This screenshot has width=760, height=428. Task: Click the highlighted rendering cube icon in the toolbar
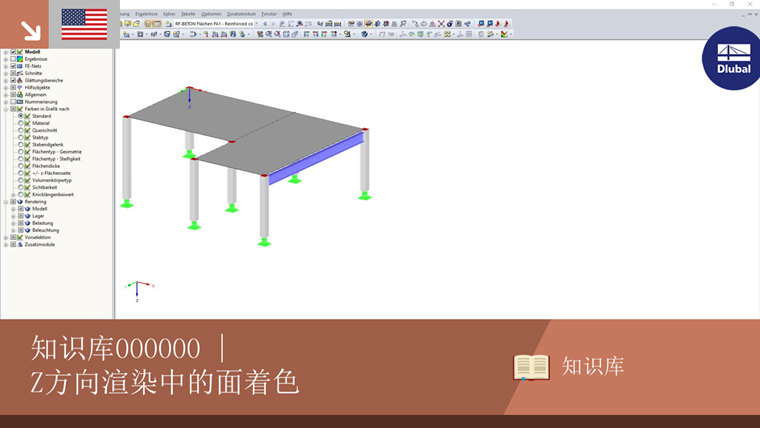click(x=368, y=24)
